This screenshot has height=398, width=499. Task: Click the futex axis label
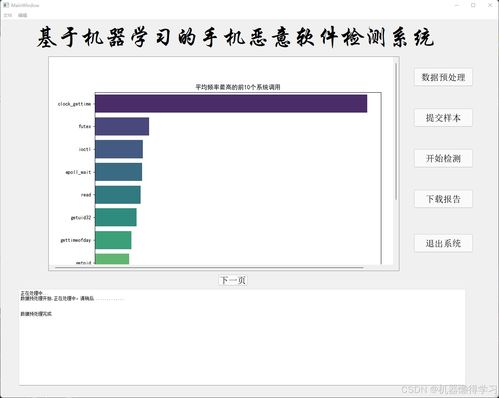coord(85,126)
